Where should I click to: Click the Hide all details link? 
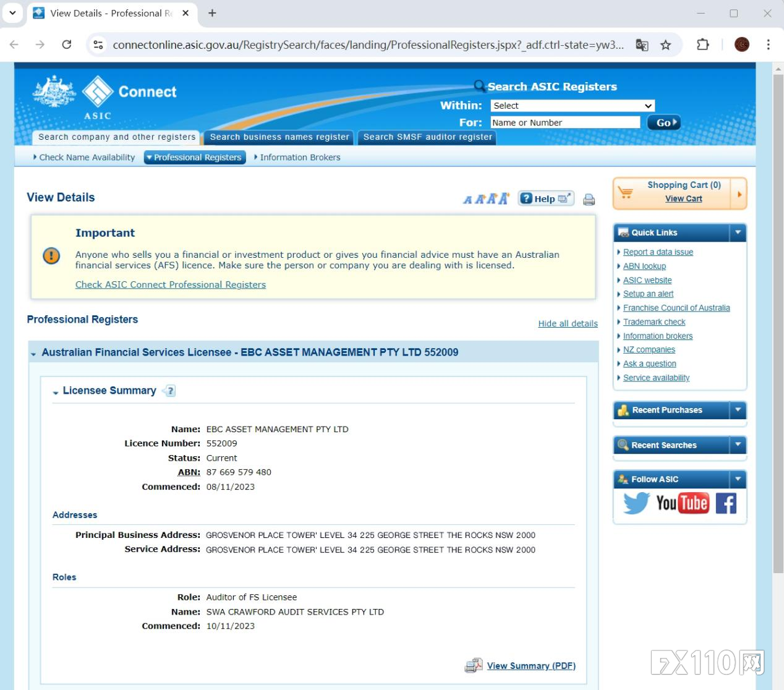(568, 323)
